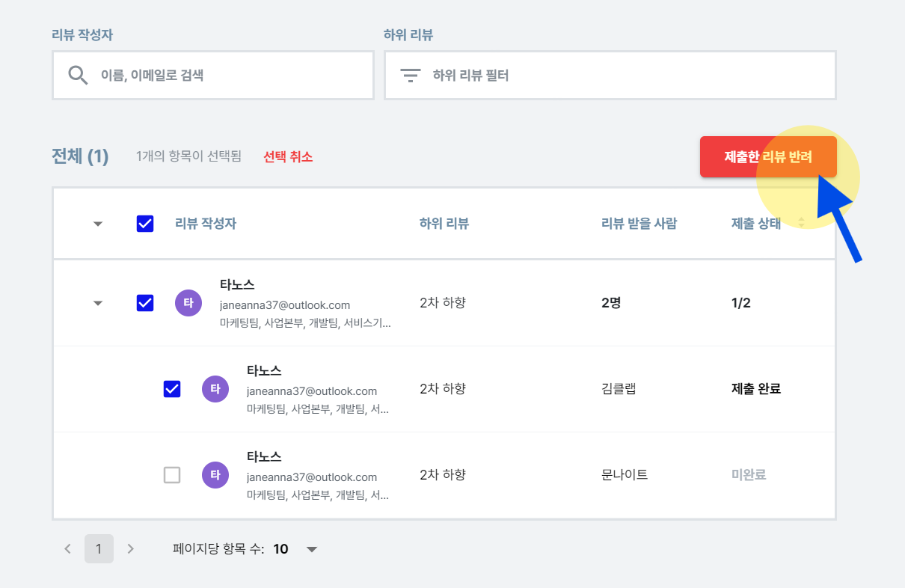
Task: Click the 하위 리뷰 column header
Action: pos(444,224)
